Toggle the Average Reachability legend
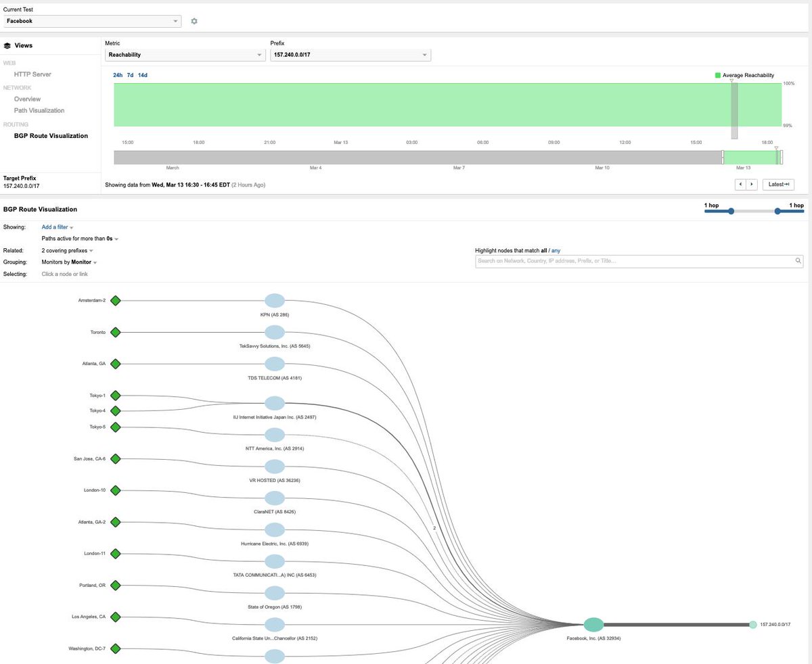Image resolution: width=812 pixels, height=664 pixels. click(744, 75)
